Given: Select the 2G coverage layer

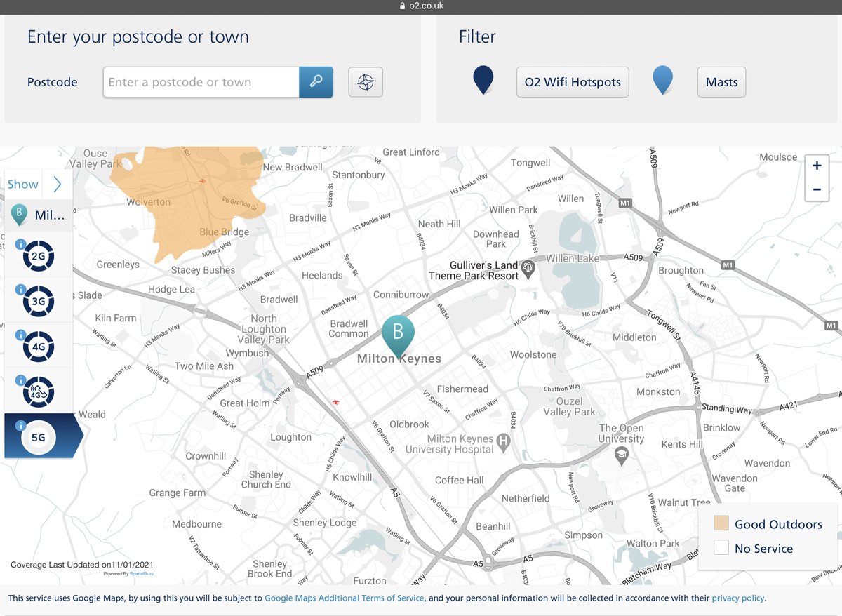Looking at the screenshot, I should pyautogui.click(x=39, y=255).
